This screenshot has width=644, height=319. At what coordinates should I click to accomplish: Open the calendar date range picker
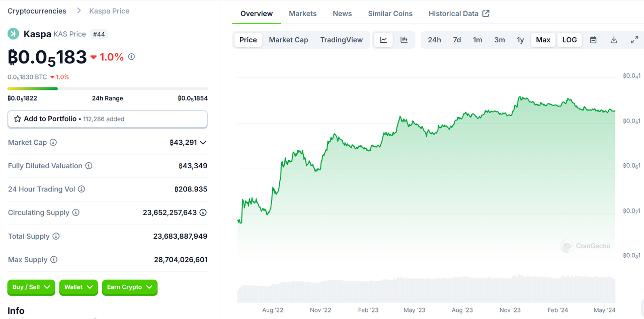point(593,40)
